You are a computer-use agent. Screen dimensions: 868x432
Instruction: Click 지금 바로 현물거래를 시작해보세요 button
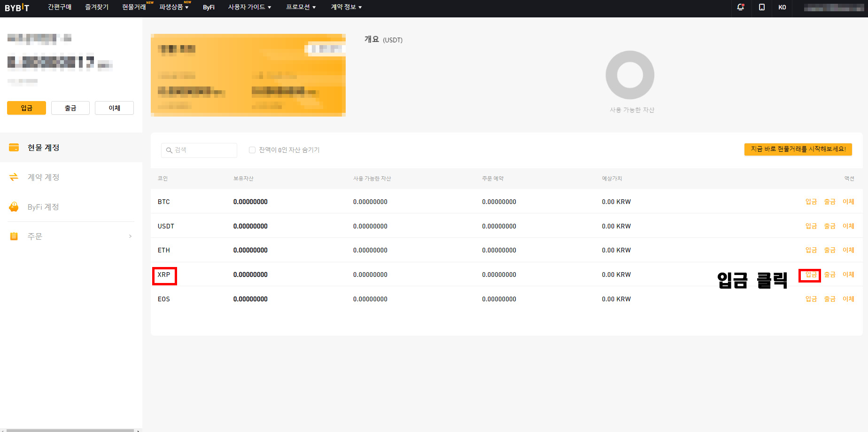click(x=798, y=149)
